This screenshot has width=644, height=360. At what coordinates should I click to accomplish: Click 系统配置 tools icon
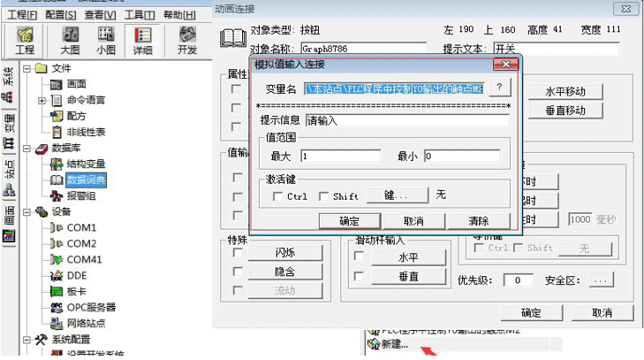(x=41, y=340)
